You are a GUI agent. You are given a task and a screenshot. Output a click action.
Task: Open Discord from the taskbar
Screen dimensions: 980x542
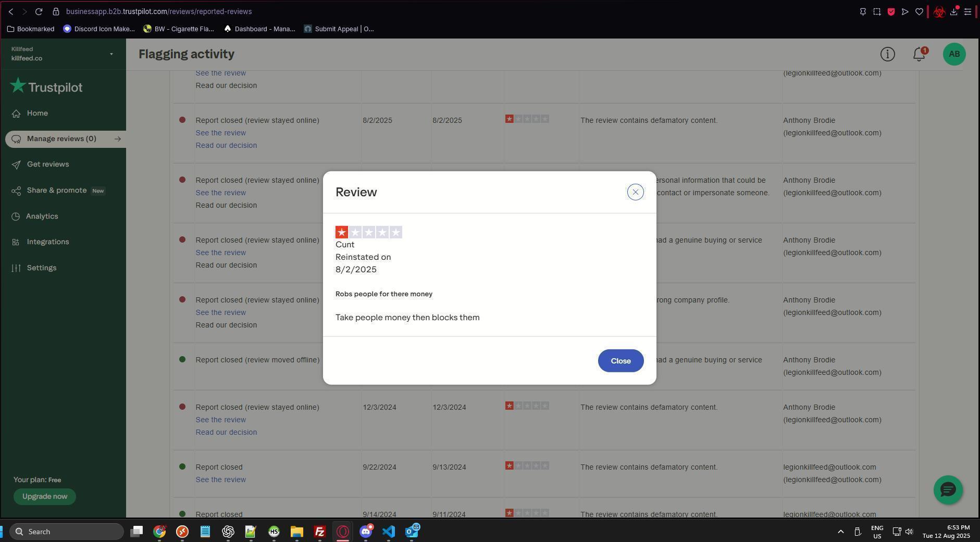(x=366, y=532)
